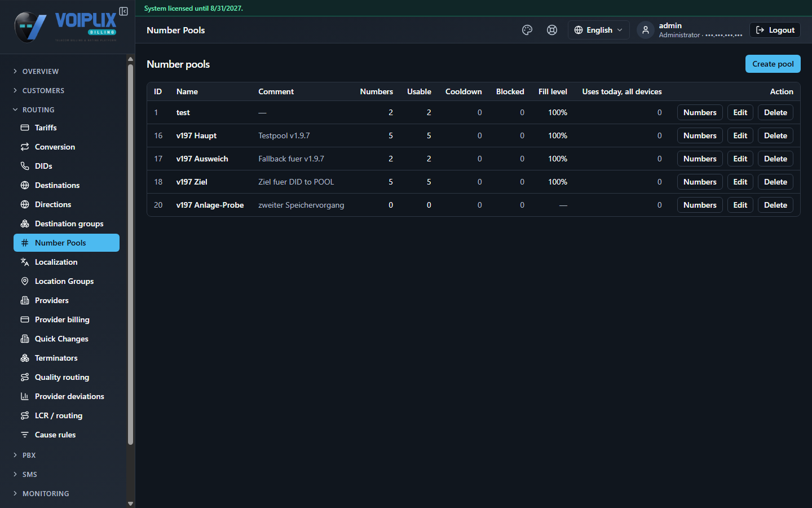Select the Number Pools menu item
The width and height of the screenshot is (812, 508).
(67, 243)
